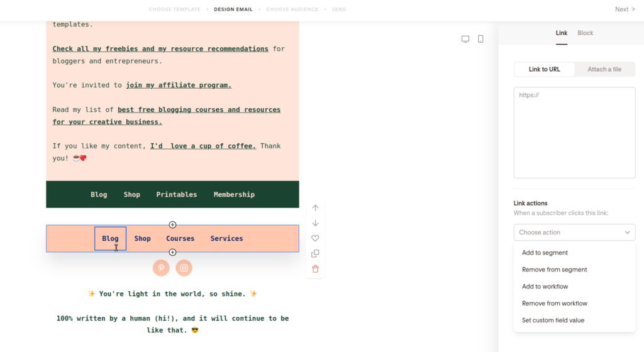Switch to the Block tab
The width and height of the screenshot is (644, 352).
[586, 33]
